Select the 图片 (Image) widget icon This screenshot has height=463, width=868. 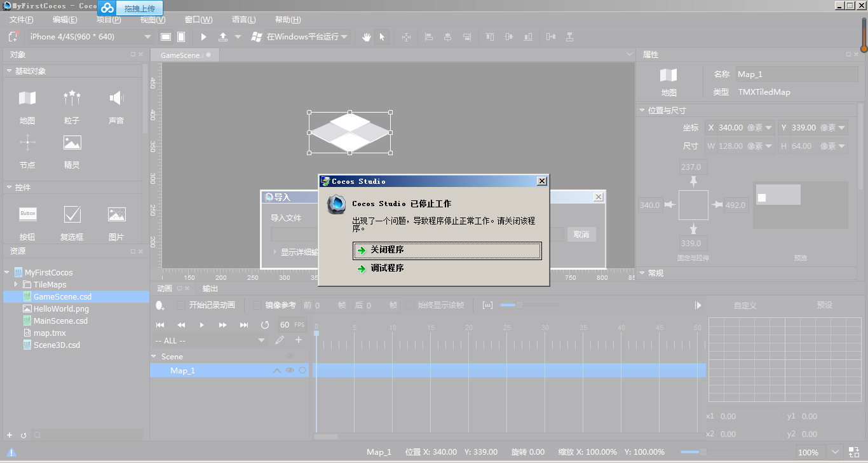116,214
